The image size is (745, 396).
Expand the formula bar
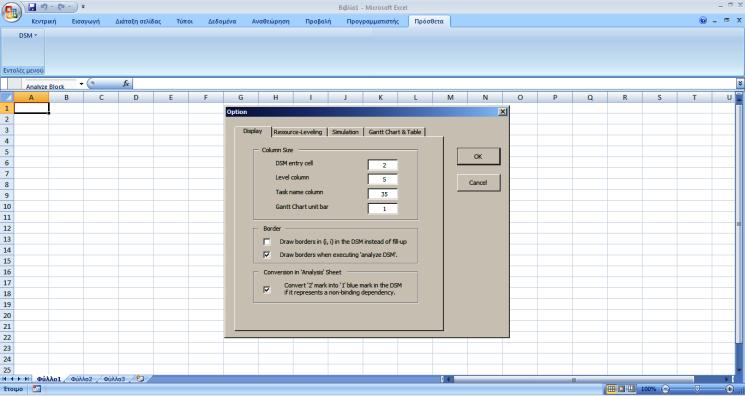[740, 84]
